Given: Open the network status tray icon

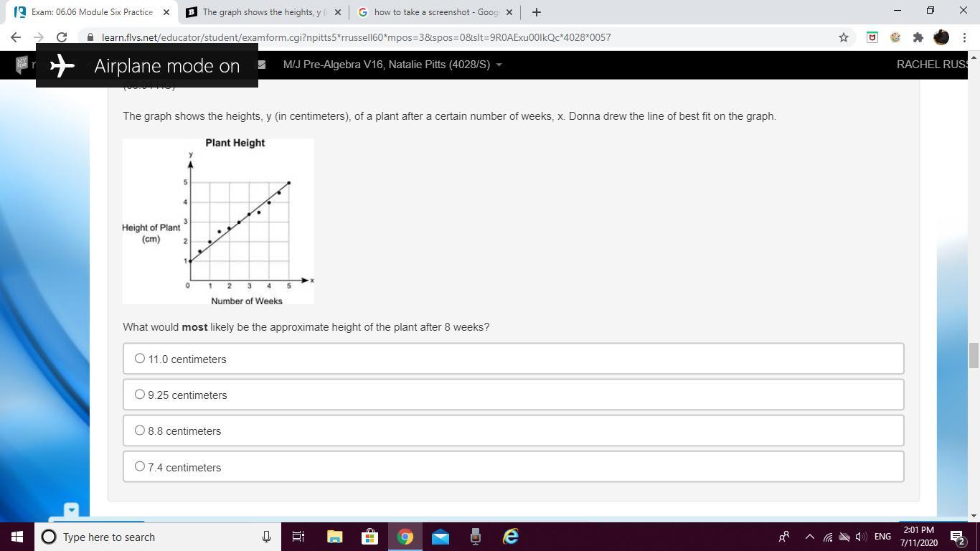Looking at the screenshot, I should (x=828, y=537).
